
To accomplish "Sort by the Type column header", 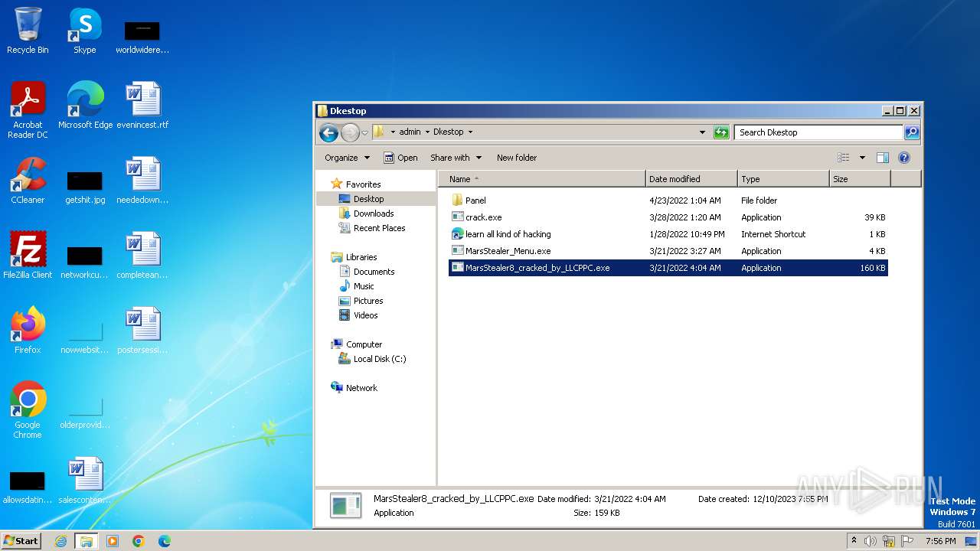I will 783,179.
